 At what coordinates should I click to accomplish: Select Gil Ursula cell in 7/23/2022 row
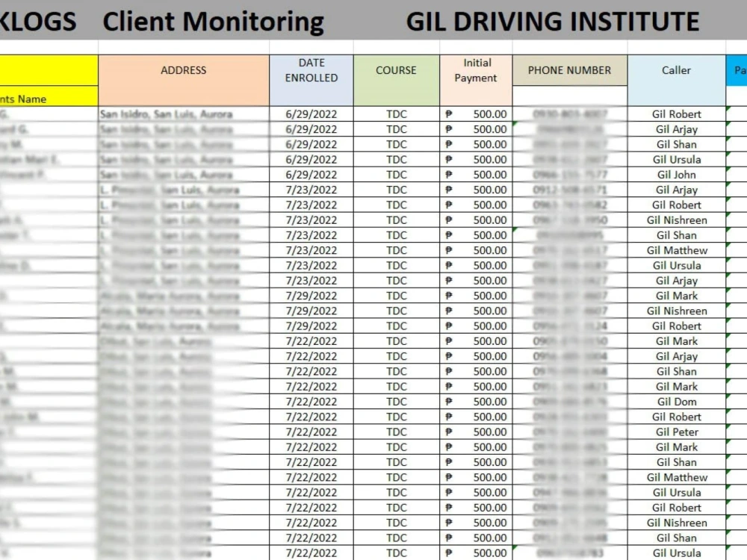point(677,266)
